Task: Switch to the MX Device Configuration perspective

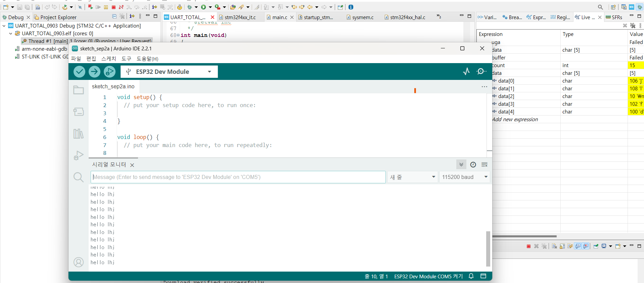Action: (632, 7)
